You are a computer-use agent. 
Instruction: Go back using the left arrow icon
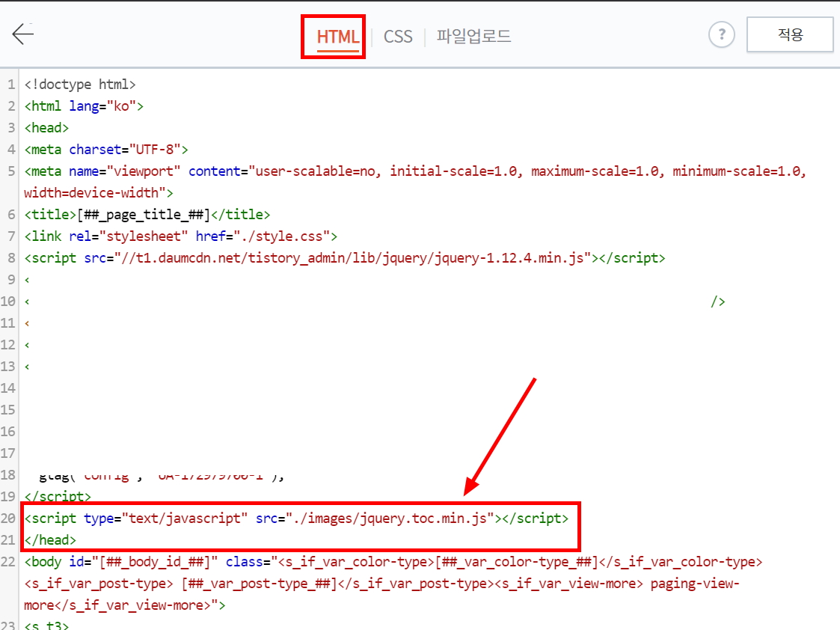coord(23,34)
